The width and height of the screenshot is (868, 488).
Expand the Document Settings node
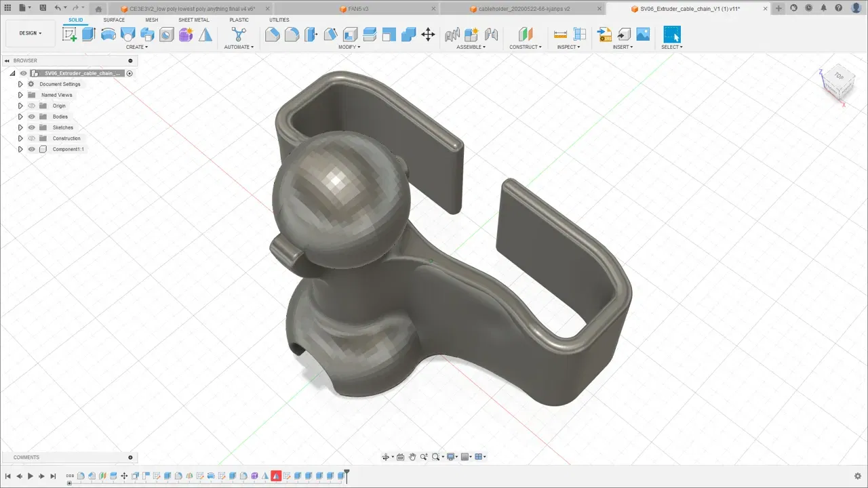[20, 84]
